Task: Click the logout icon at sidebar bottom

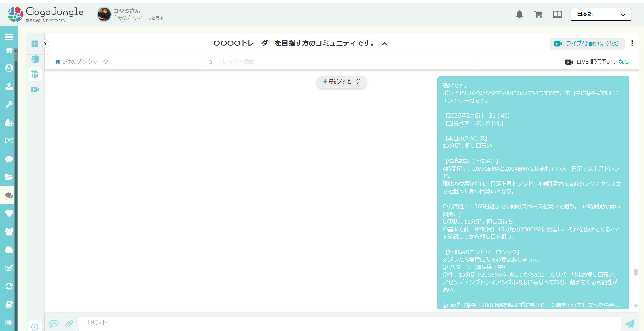Action: pyautogui.click(x=9, y=322)
